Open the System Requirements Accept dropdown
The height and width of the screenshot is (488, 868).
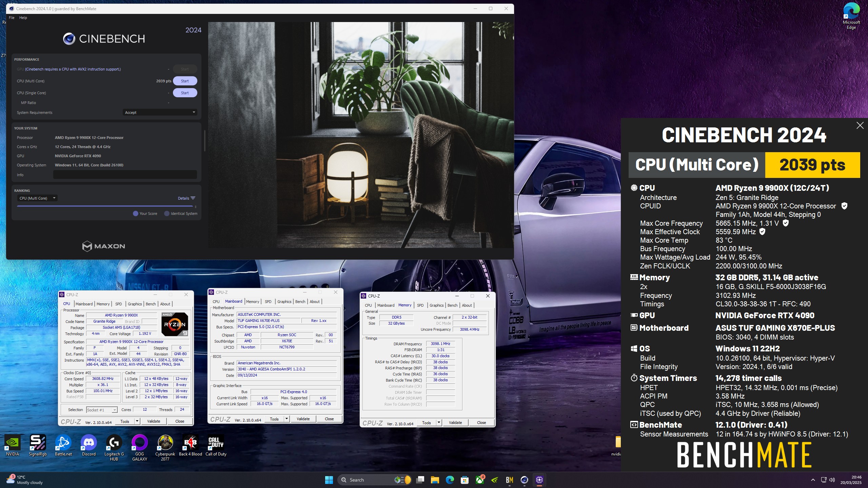click(x=160, y=113)
